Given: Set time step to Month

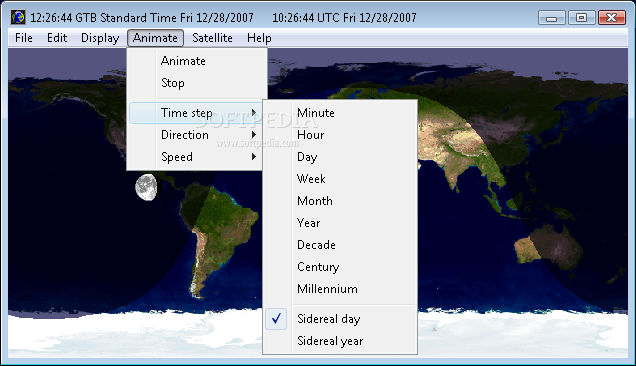Looking at the screenshot, I should [x=340, y=201].
